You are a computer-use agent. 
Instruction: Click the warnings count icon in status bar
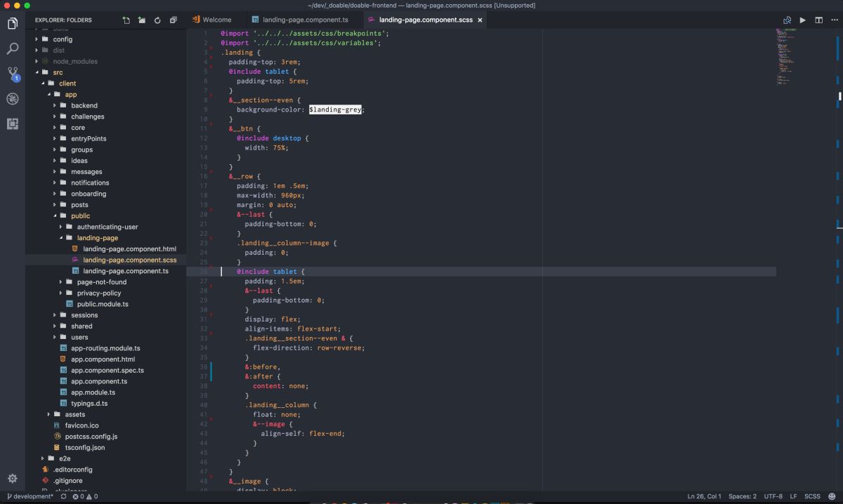pyautogui.click(x=89, y=496)
